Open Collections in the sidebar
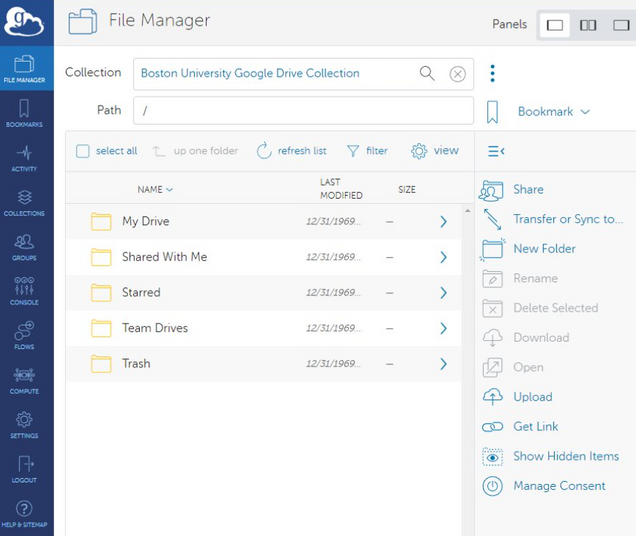The width and height of the screenshot is (636, 536). pyautogui.click(x=24, y=202)
